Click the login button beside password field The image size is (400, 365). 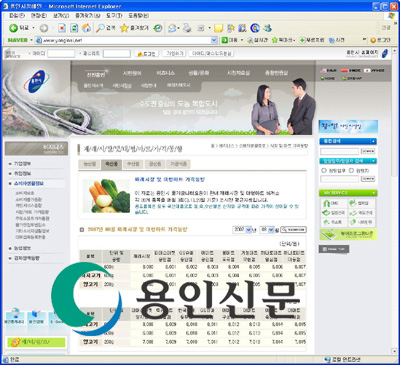[x=147, y=54]
